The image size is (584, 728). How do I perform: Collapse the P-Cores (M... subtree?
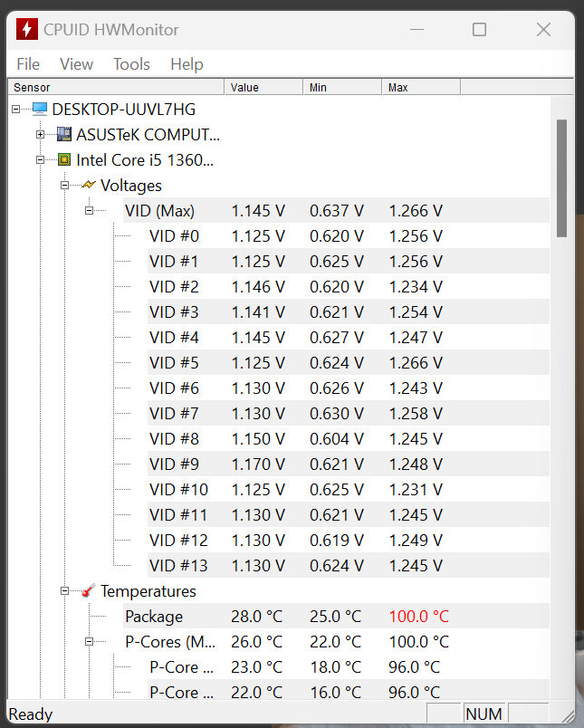click(89, 642)
